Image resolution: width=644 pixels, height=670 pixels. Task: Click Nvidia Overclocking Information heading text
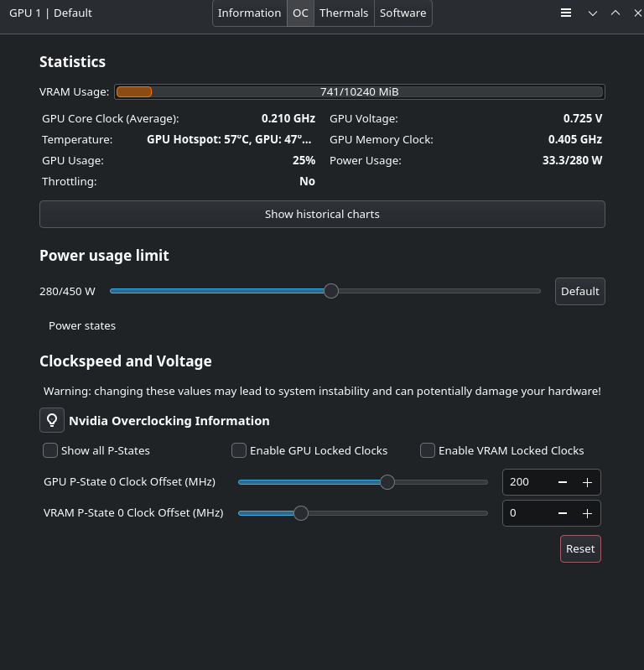(169, 421)
